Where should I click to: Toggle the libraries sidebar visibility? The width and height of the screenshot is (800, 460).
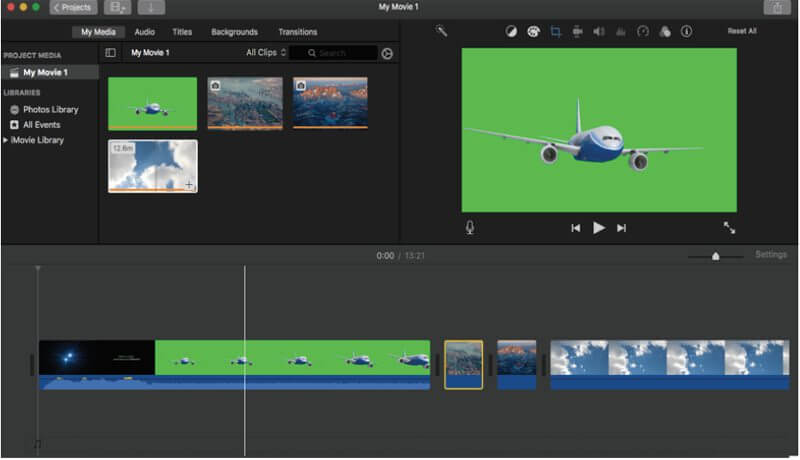[x=110, y=52]
